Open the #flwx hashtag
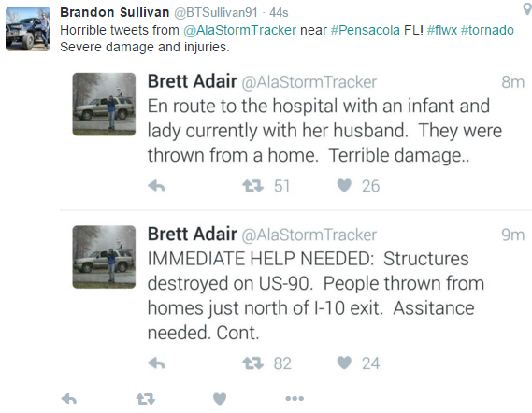The width and height of the screenshot is (532, 413). 442,30
